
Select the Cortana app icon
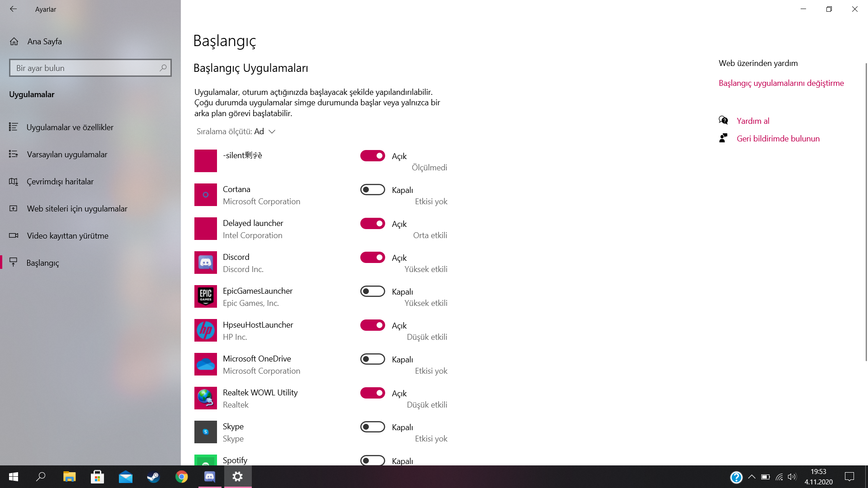(206, 195)
